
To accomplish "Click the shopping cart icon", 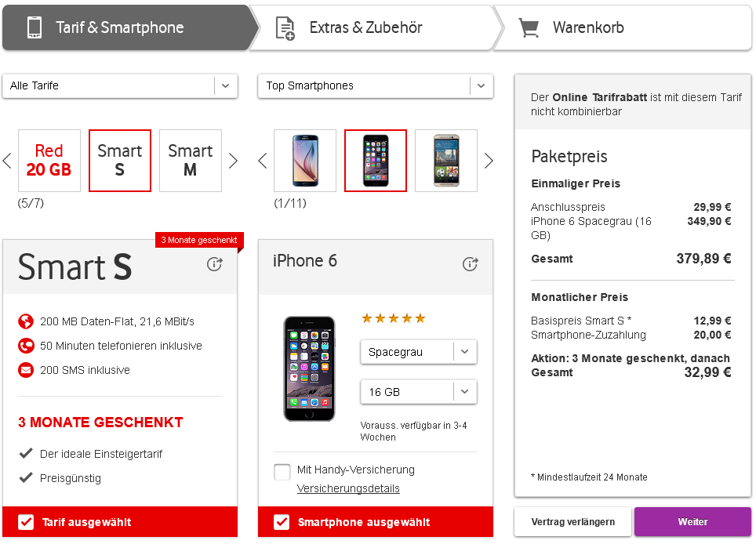I will point(529,27).
